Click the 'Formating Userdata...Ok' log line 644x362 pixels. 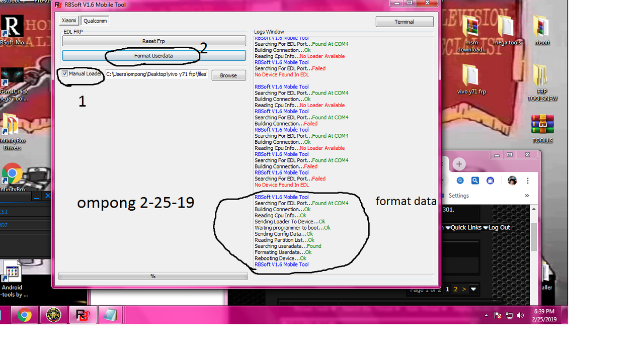[283, 252]
